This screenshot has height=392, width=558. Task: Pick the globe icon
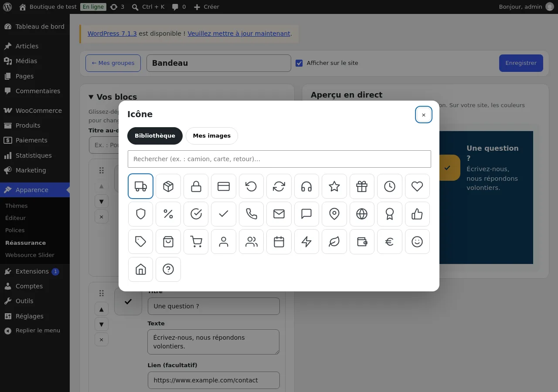click(362, 214)
